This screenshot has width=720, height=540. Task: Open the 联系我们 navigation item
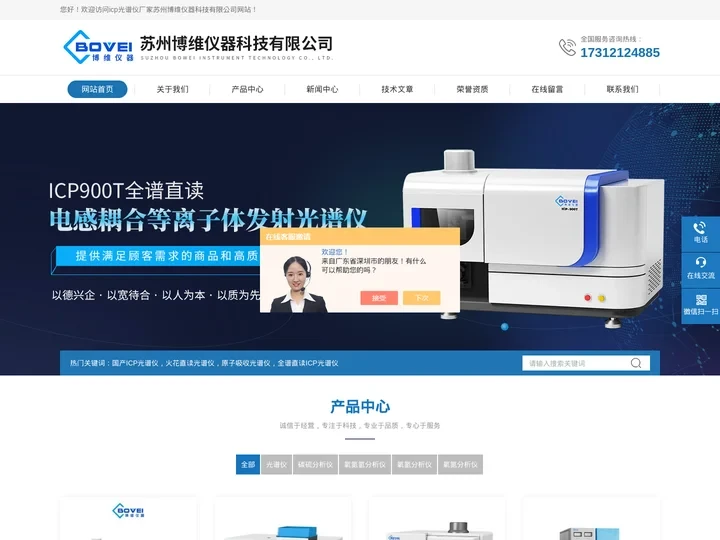(x=622, y=89)
